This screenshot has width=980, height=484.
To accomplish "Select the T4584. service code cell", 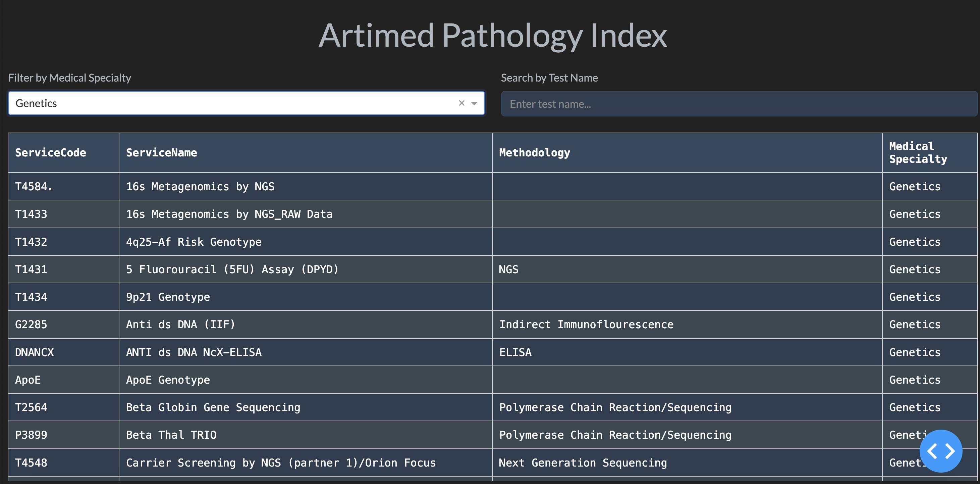I will (x=34, y=187).
